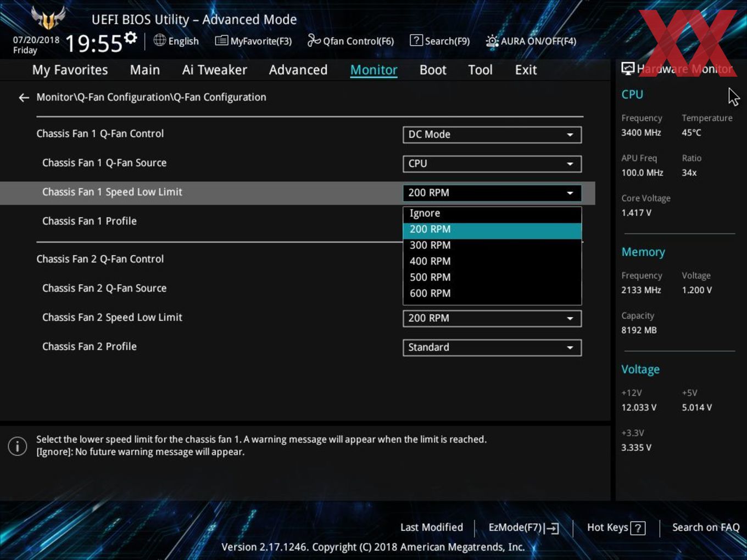The image size is (747, 560).
Task: Click Last Modified
Action: 432,528
